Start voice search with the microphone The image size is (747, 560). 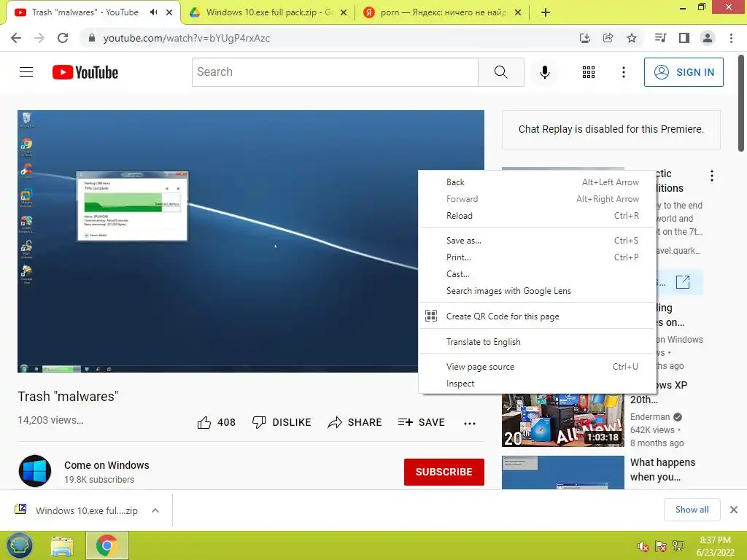(x=544, y=72)
